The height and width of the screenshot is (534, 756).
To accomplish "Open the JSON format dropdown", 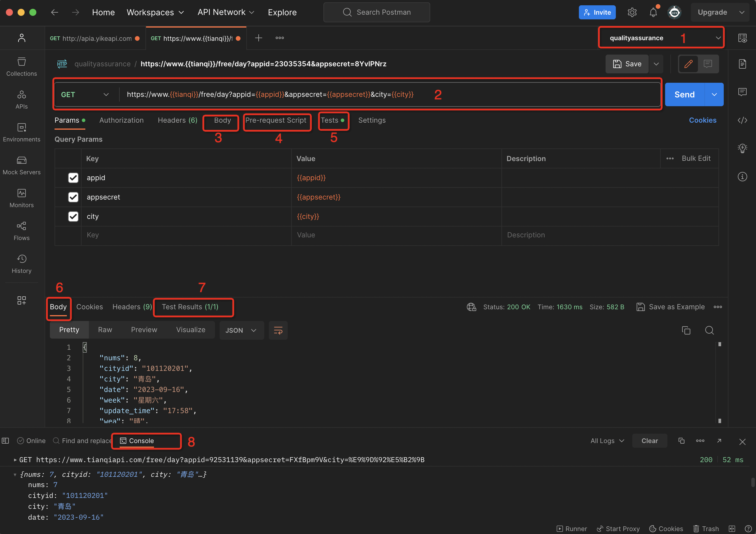I will coord(241,330).
